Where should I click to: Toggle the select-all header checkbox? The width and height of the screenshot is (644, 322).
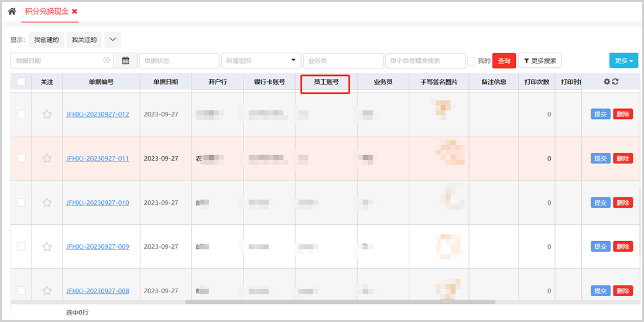[21, 82]
